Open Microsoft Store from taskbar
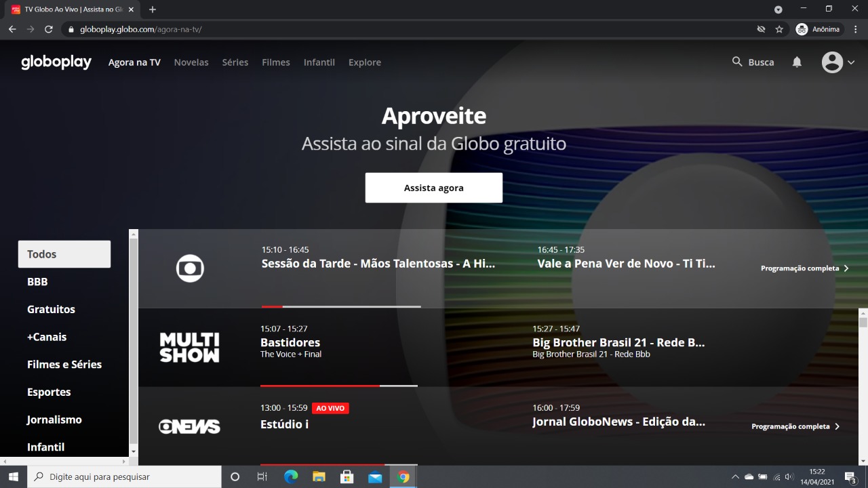This screenshot has width=868, height=488. [347, 476]
